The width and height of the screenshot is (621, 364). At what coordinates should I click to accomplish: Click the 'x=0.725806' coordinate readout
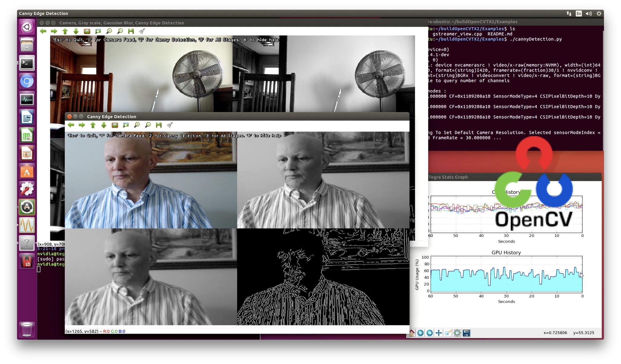pyautogui.click(x=555, y=333)
